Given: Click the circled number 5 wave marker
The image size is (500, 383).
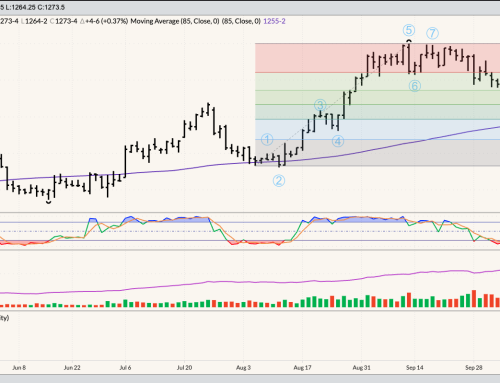Looking at the screenshot, I should click(x=409, y=30).
